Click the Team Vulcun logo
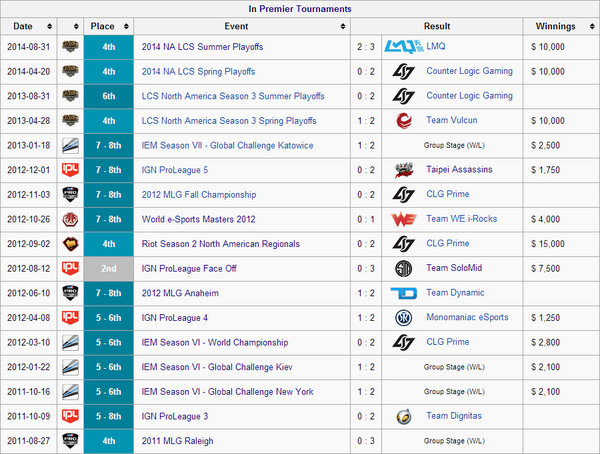This screenshot has width=600, height=454. (404, 121)
